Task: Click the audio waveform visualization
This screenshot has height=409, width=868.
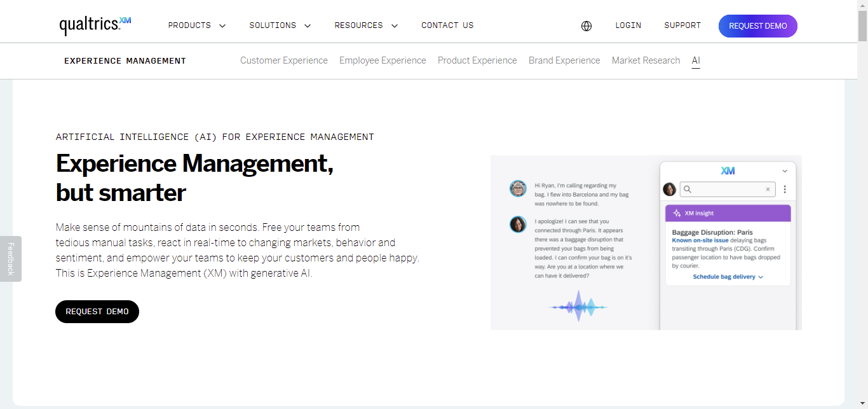Action: point(578,305)
